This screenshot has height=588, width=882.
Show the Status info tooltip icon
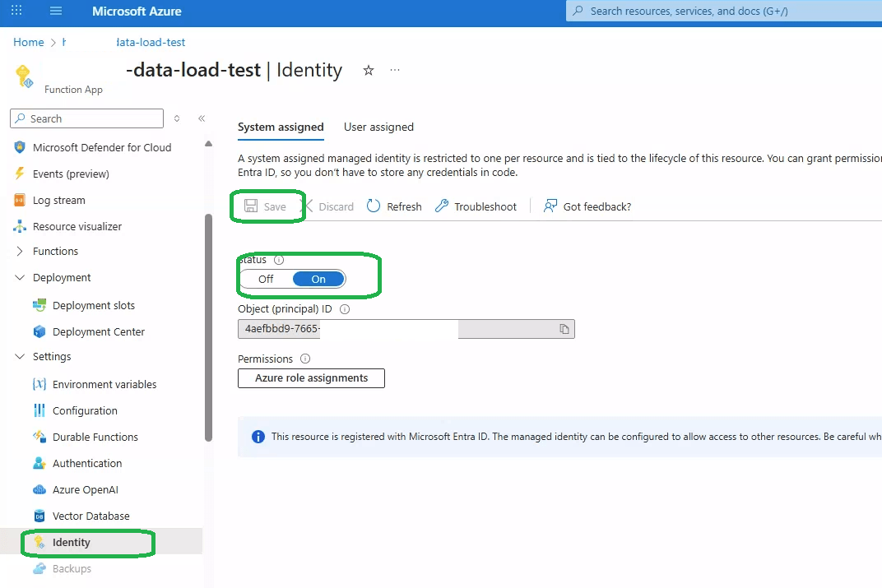[279, 260]
